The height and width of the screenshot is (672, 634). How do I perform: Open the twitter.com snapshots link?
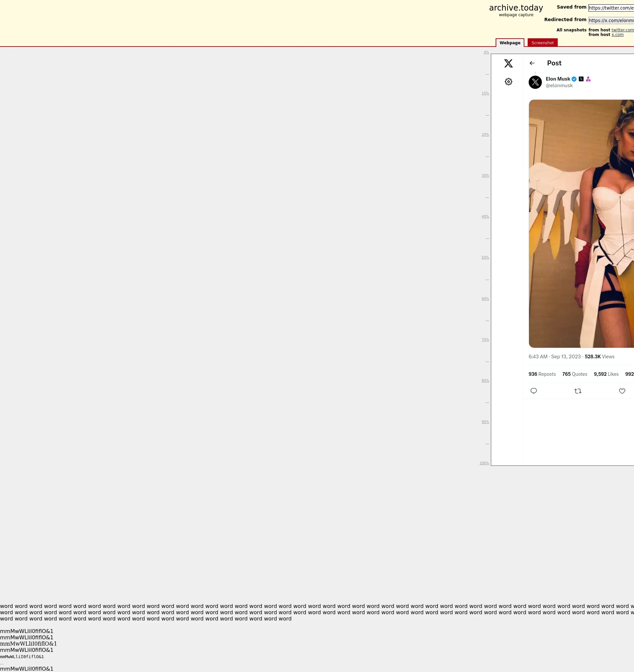(622, 30)
